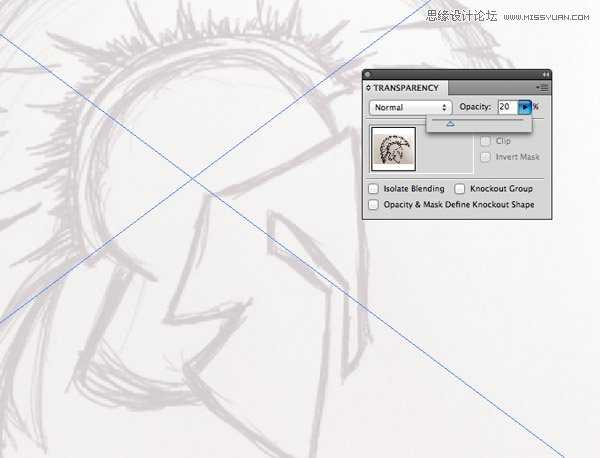The image size is (600, 458).
Task: Select the TRANSPARENCY panel tab
Action: click(406, 88)
